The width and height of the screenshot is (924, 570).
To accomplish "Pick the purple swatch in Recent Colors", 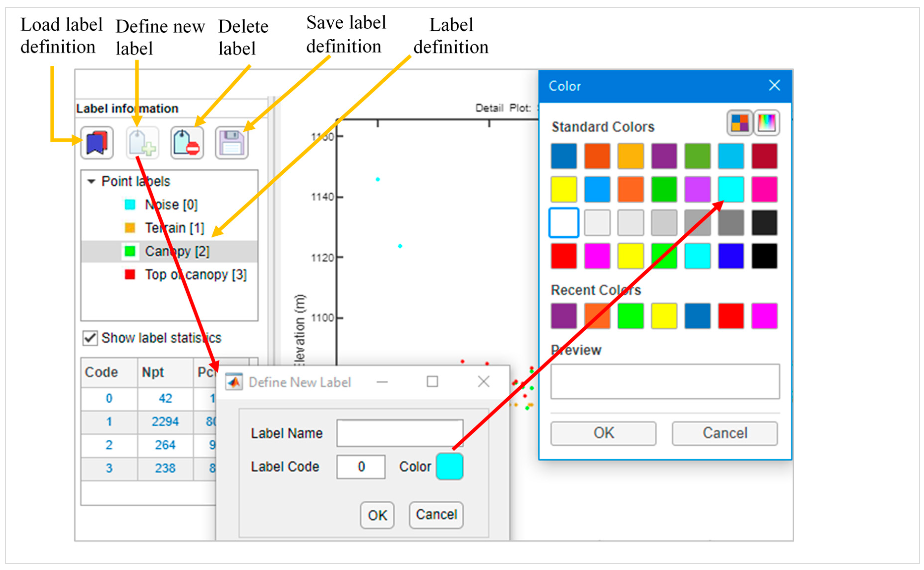I will coord(564,316).
